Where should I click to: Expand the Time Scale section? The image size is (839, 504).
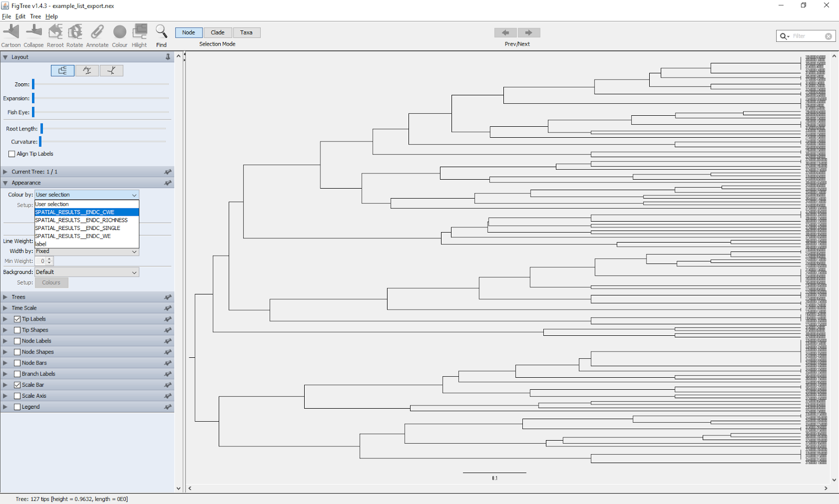point(6,308)
